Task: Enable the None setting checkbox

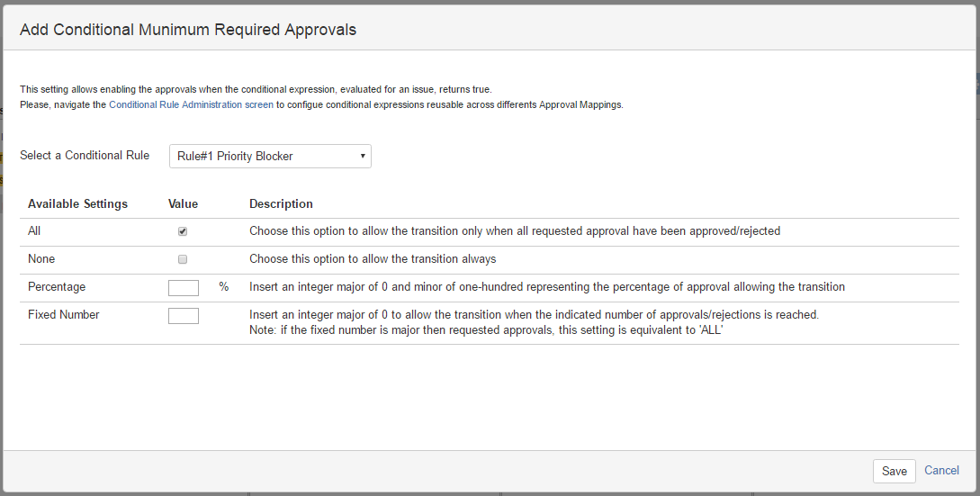Action: click(x=183, y=259)
